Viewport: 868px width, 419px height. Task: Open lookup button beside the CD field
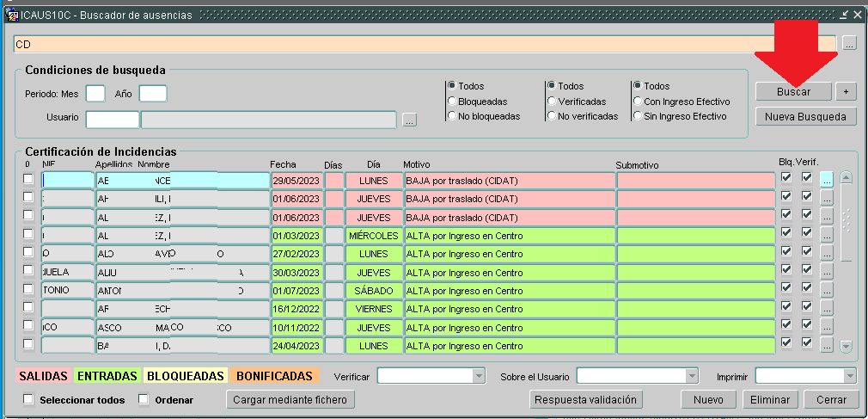click(x=849, y=43)
